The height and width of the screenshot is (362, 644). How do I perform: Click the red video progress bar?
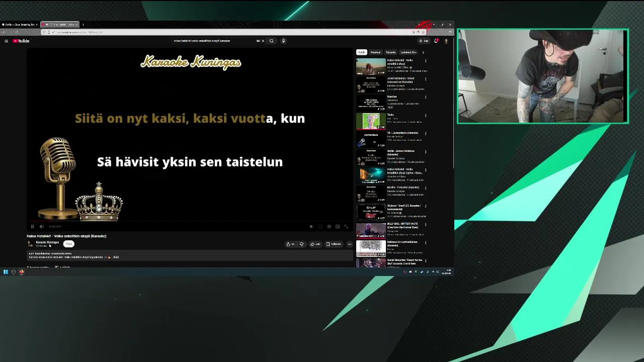point(190,221)
